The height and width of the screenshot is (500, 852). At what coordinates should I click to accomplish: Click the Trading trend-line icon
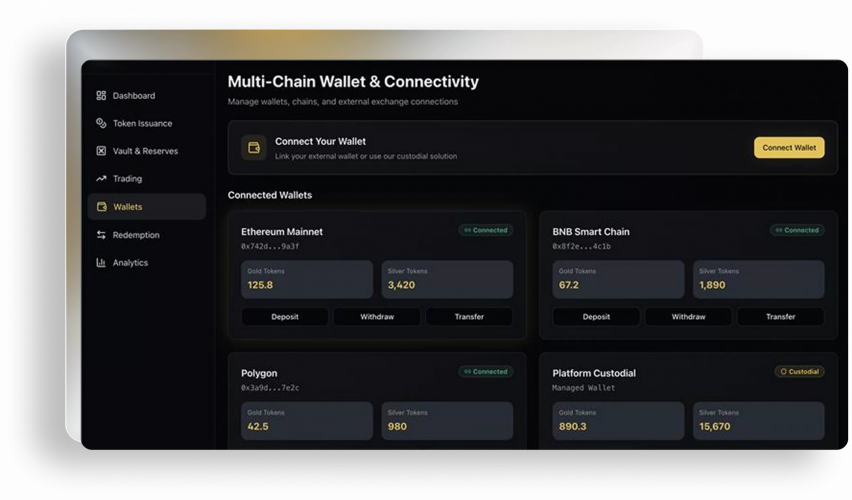pyautogui.click(x=101, y=179)
